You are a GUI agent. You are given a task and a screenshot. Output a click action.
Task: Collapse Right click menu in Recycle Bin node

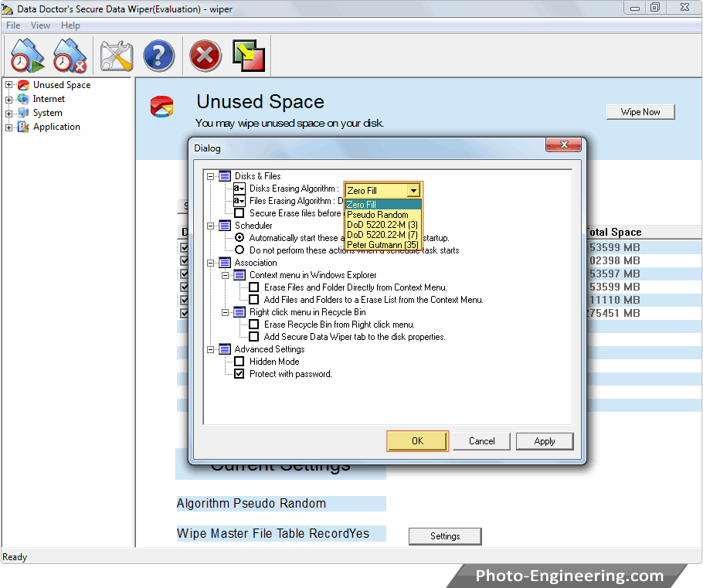[x=225, y=312]
